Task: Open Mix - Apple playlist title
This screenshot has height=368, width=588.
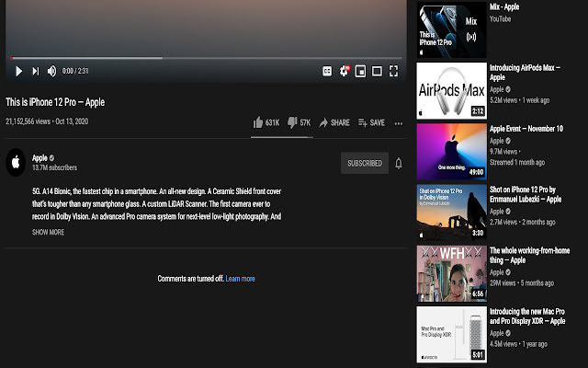Action: (504, 6)
